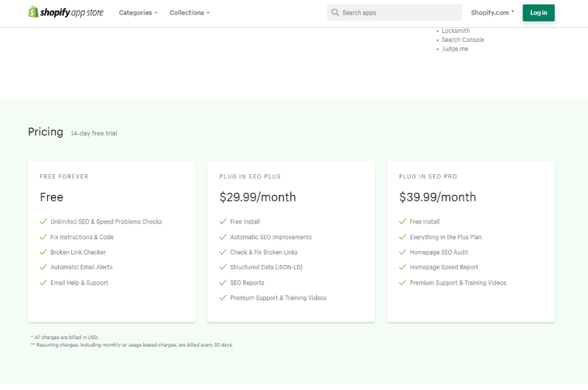Viewport: 588px width, 390px height.
Task: Open the Collections dropdown menu
Action: pos(190,13)
